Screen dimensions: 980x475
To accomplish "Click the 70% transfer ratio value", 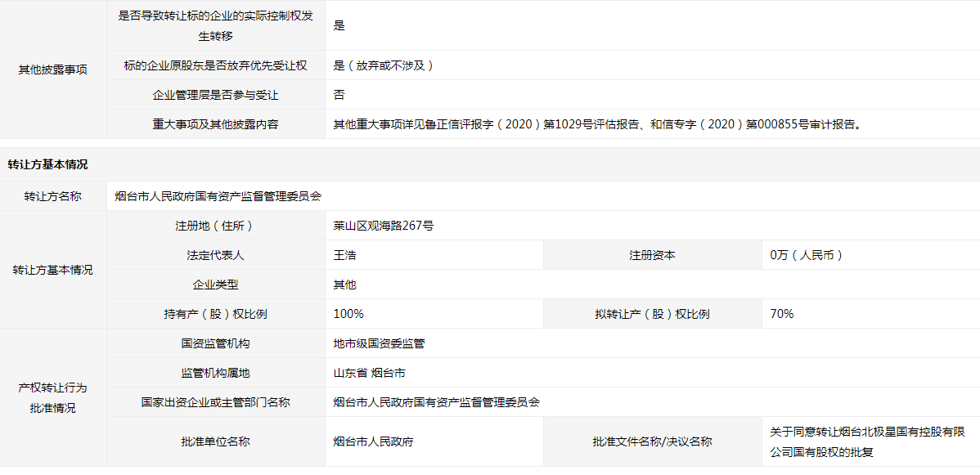I will (x=783, y=315).
